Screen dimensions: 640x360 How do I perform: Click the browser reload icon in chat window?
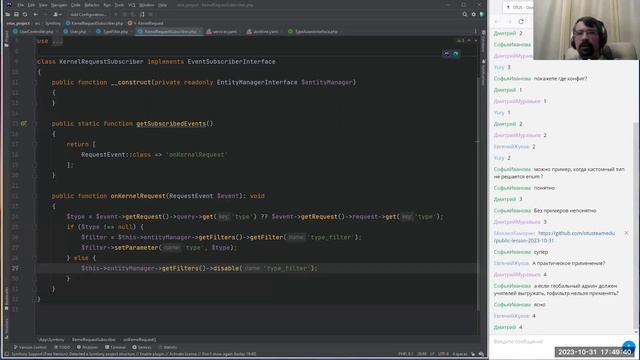(521, 22)
